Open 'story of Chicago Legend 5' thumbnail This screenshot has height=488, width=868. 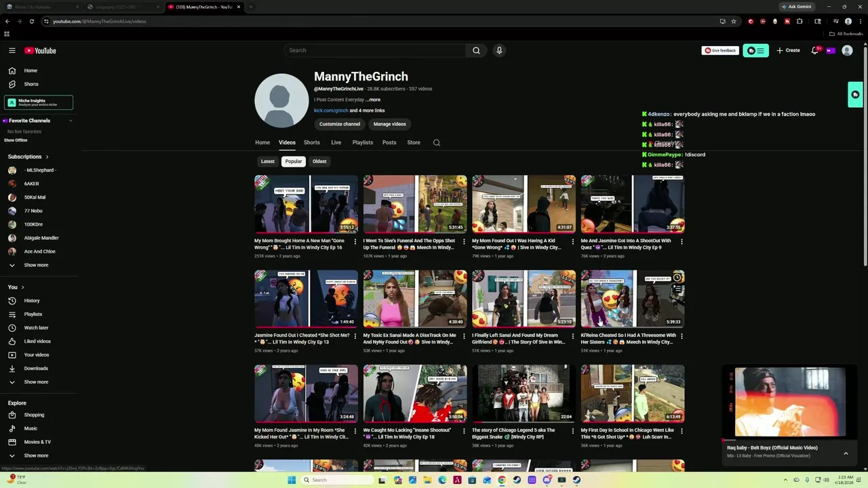[x=524, y=394]
